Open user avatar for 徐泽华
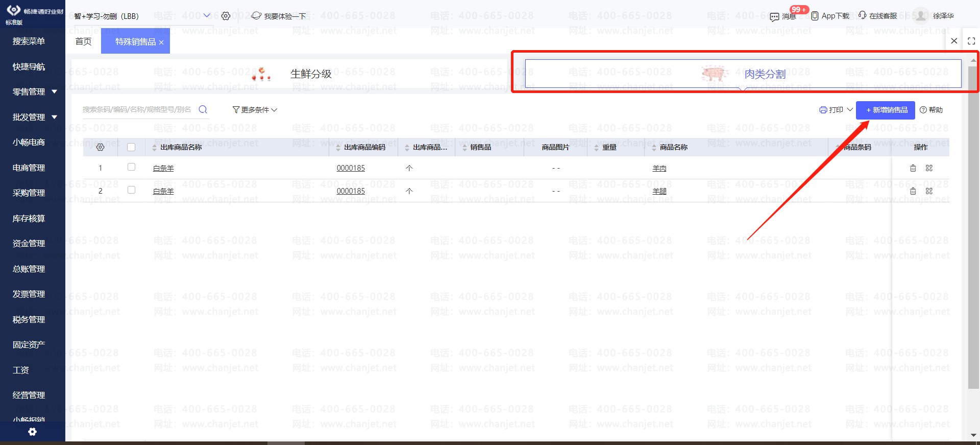The width and height of the screenshot is (980, 445). coord(920,16)
